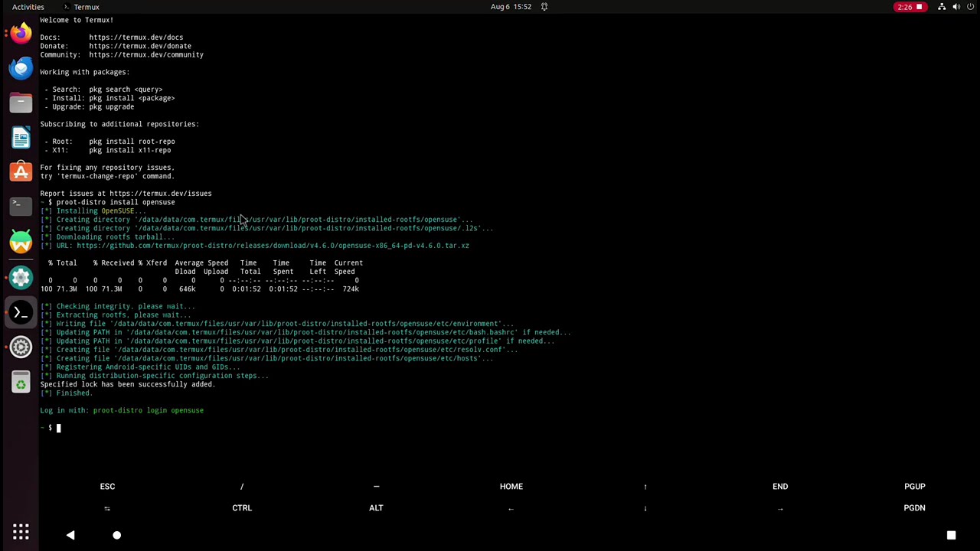This screenshot has width=980, height=551.
Task: Click the 724k current speed value
Action: click(351, 289)
